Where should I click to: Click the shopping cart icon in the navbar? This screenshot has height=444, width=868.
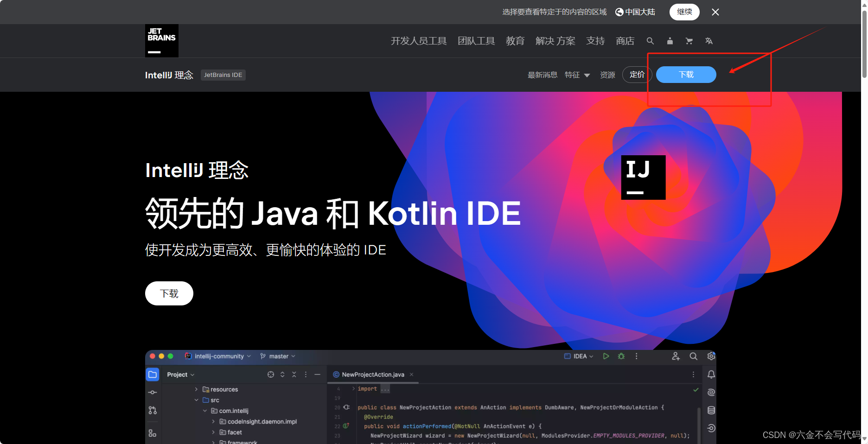[689, 41]
